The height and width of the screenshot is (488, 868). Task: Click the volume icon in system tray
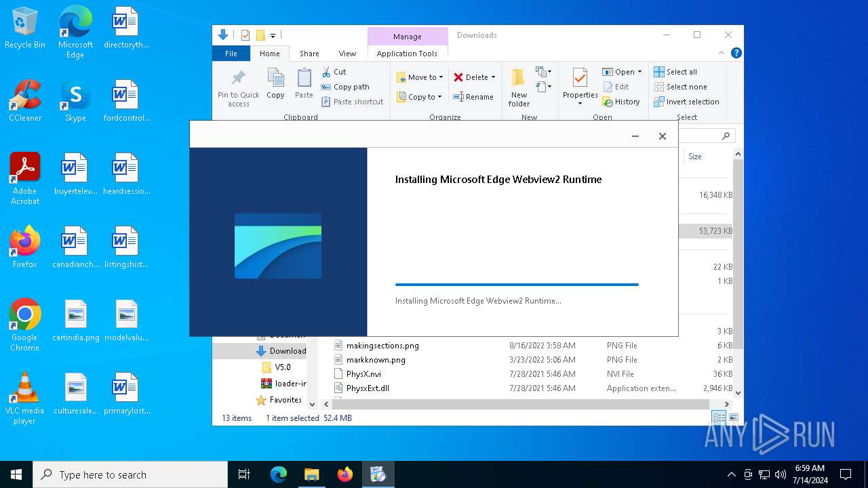point(781,474)
